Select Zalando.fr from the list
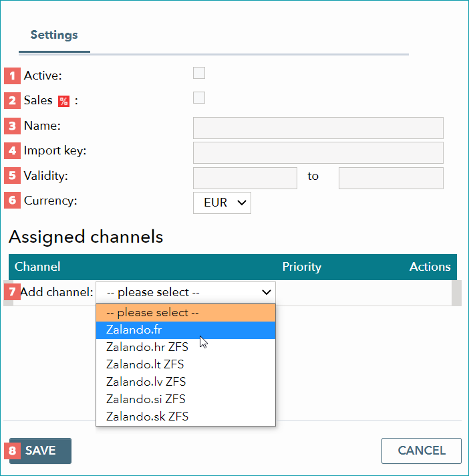 pos(186,330)
